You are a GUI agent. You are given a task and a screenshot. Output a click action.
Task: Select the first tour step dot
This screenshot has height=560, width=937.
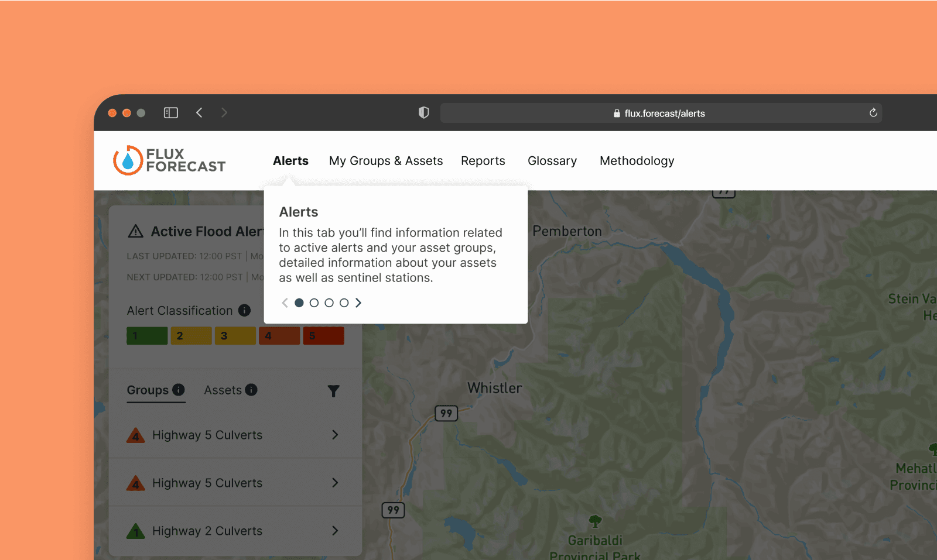(299, 303)
